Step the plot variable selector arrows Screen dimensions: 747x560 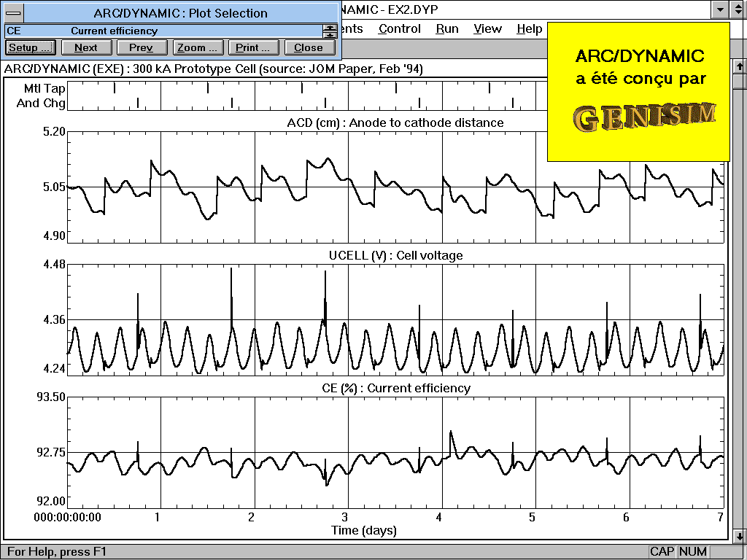tap(330, 31)
